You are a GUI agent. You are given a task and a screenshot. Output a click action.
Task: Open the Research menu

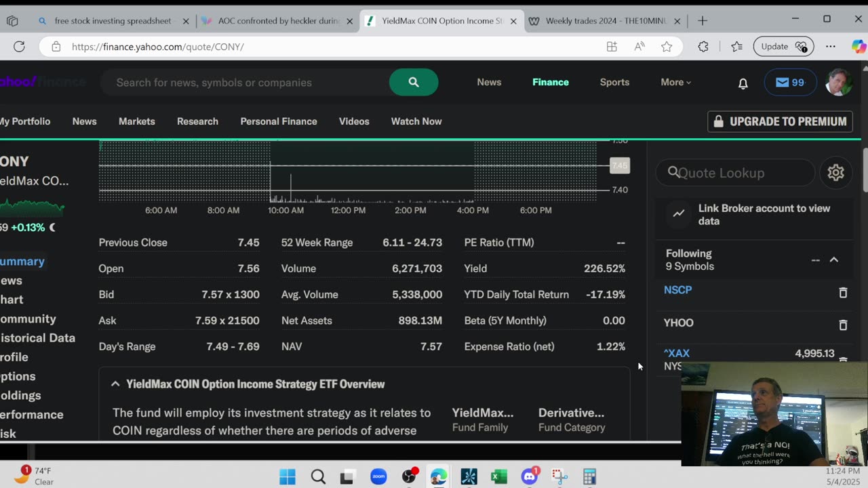click(197, 121)
